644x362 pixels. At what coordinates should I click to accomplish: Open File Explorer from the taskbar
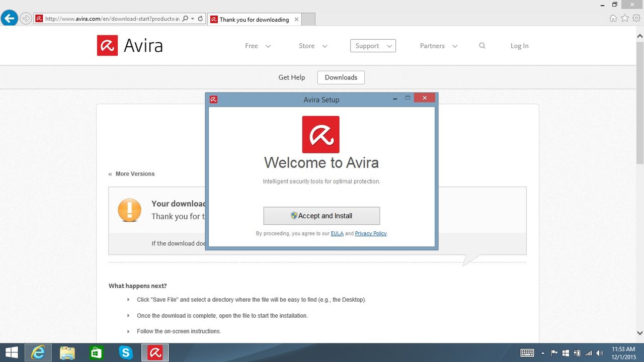67,352
